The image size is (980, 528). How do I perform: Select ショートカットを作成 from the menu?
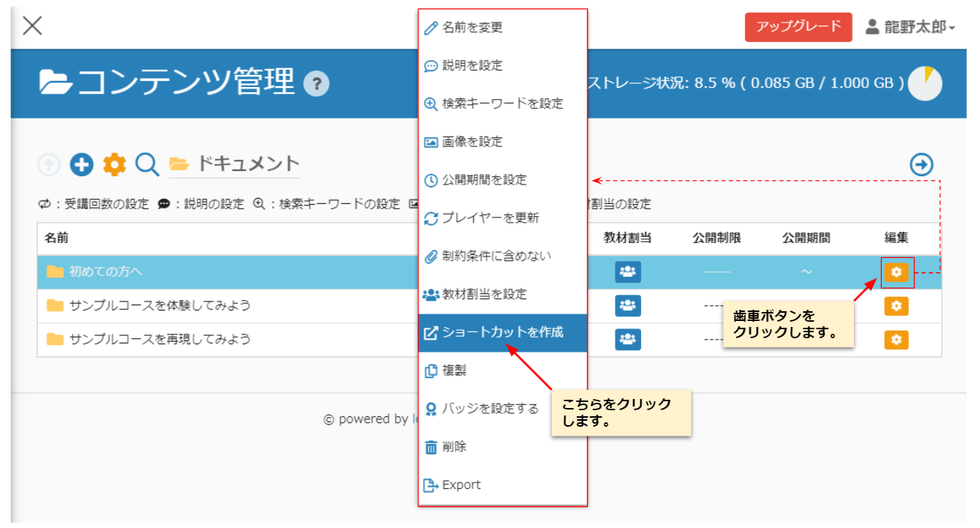[502, 332]
